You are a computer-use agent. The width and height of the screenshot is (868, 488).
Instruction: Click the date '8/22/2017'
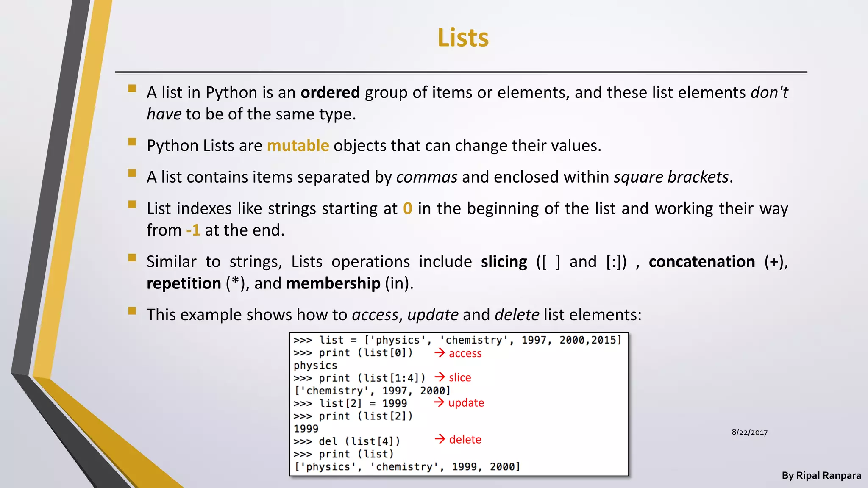[x=749, y=433]
